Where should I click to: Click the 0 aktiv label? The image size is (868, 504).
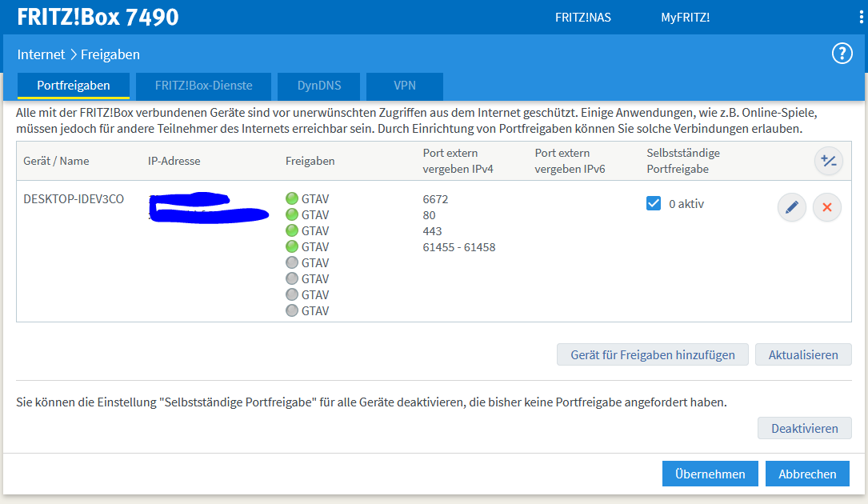[686, 204]
